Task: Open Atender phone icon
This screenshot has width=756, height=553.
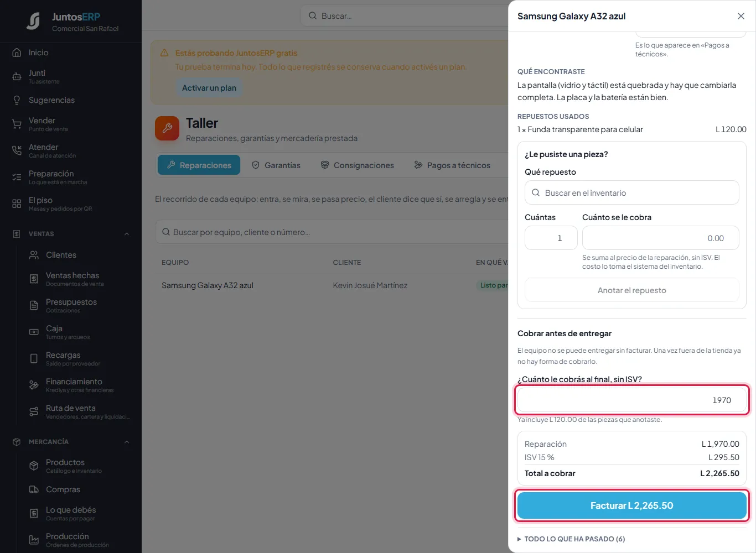Action: 17,151
